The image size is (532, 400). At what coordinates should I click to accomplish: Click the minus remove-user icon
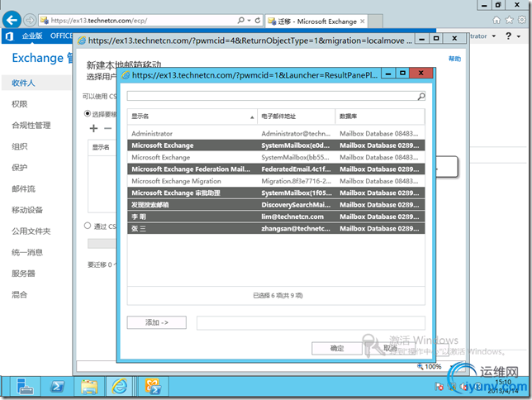coord(107,128)
